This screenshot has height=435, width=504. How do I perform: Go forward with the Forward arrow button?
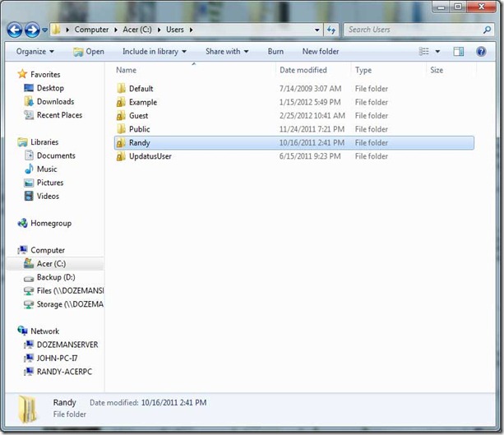coord(32,30)
